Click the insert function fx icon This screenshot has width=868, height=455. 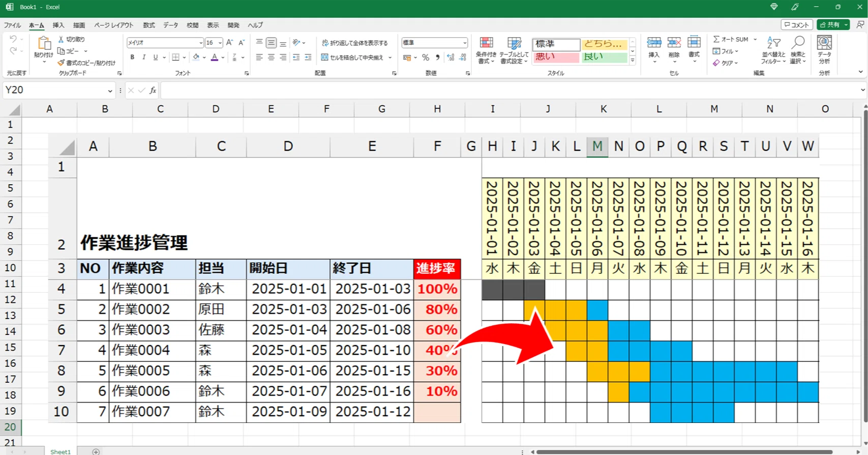153,91
